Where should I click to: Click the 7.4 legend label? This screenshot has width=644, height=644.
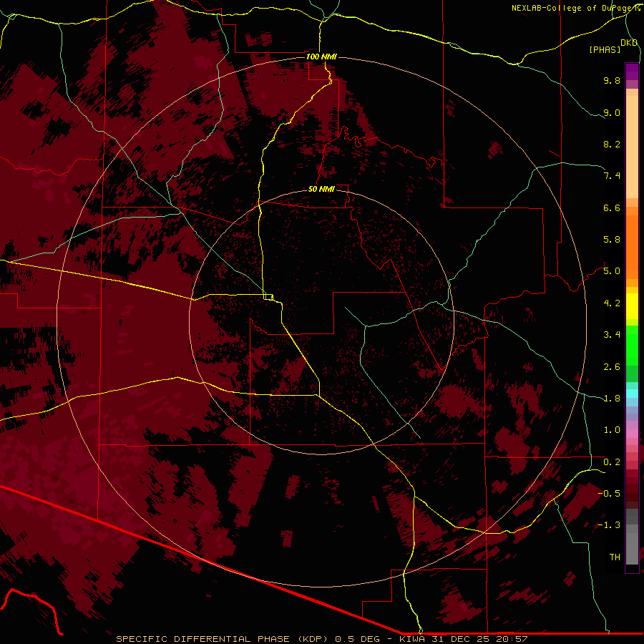click(x=612, y=176)
